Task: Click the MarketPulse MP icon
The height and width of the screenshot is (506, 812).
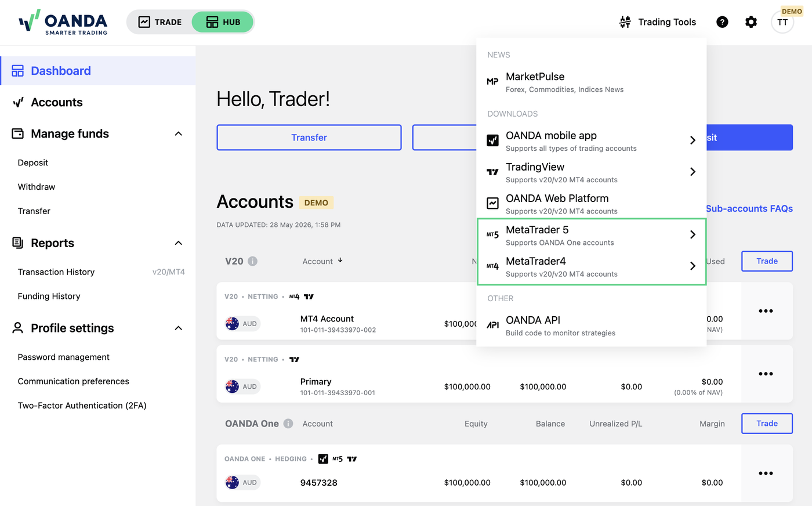Action: [x=492, y=82]
